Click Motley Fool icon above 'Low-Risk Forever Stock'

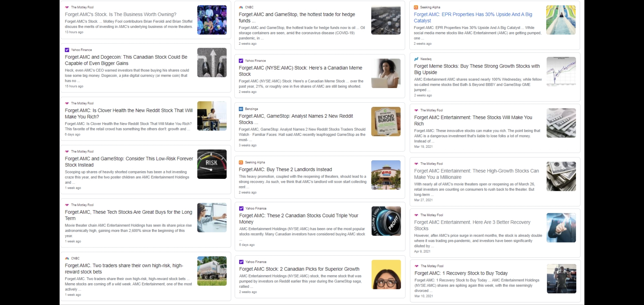67,152
